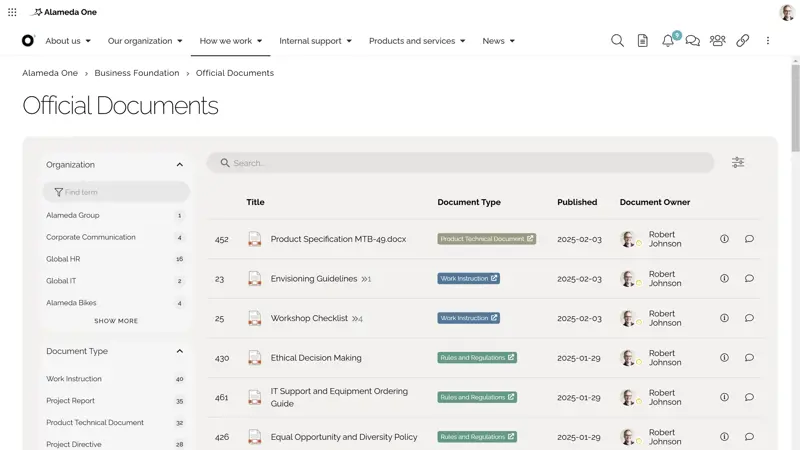Show info for Workshop Checklist row

[724, 318]
